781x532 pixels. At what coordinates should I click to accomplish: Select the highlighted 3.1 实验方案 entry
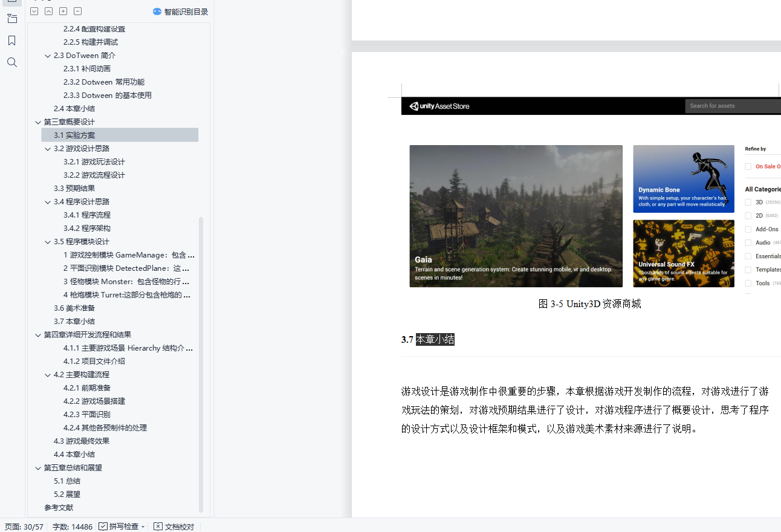coord(120,135)
